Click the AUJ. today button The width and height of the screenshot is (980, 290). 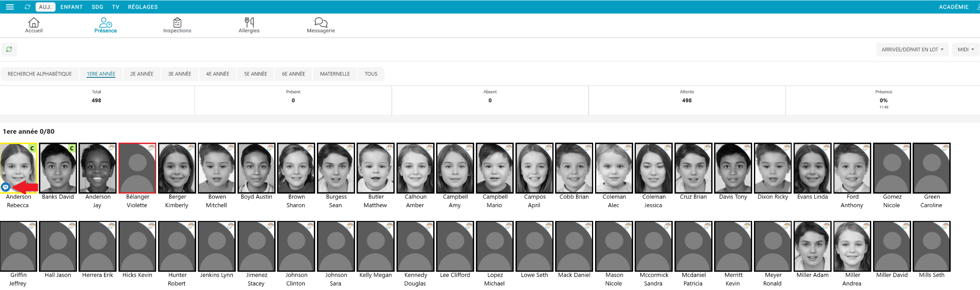(x=45, y=7)
